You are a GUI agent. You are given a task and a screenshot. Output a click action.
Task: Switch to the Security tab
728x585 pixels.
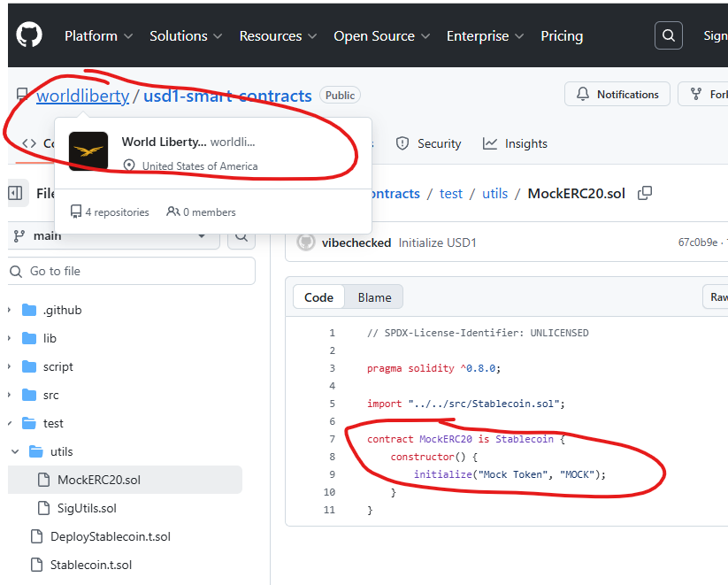tap(428, 143)
